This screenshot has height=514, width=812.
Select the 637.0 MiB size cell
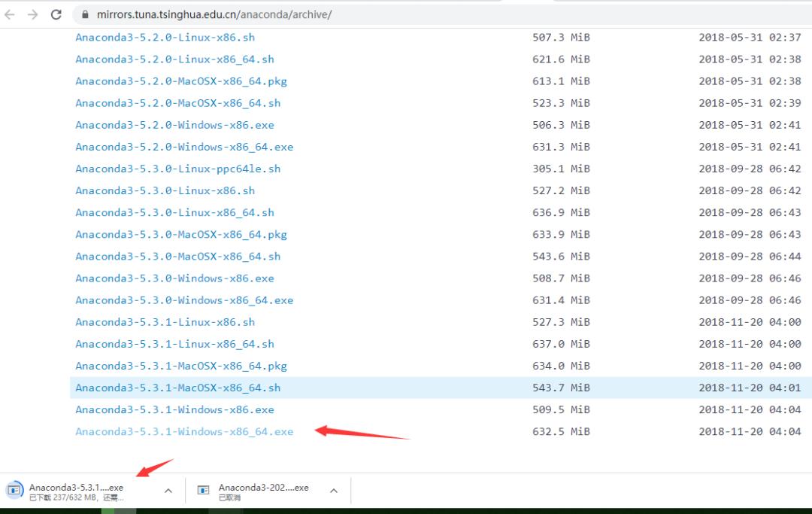562,344
